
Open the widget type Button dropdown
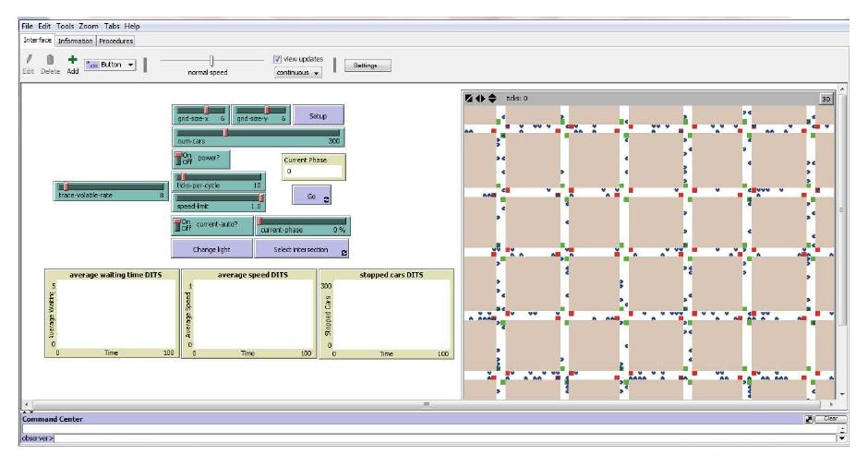tap(110, 65)
